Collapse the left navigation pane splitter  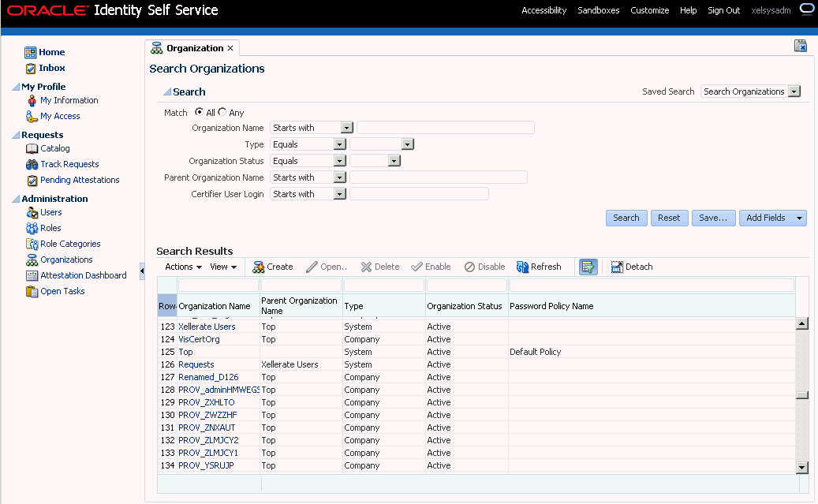(x=142, y=271)
